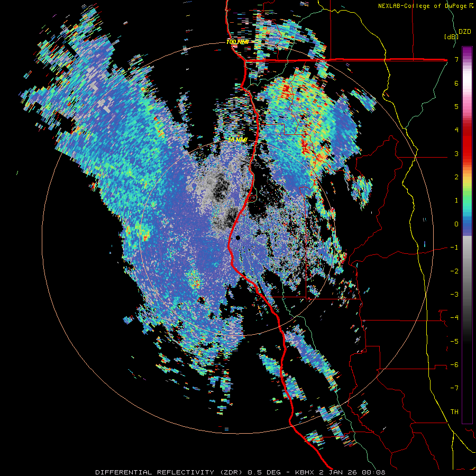Click the [dB] units label
Screen dimensions: 476x476
[x=451, y=36]
